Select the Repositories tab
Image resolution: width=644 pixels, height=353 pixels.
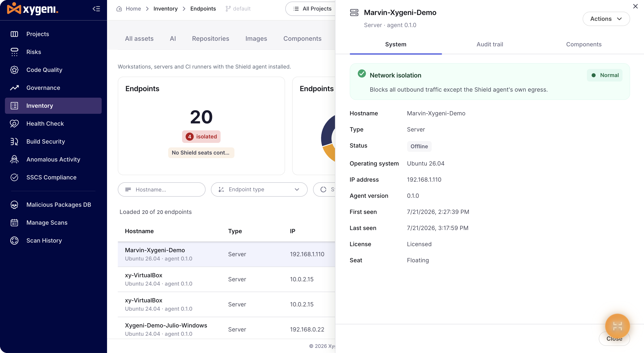(210, 39)
